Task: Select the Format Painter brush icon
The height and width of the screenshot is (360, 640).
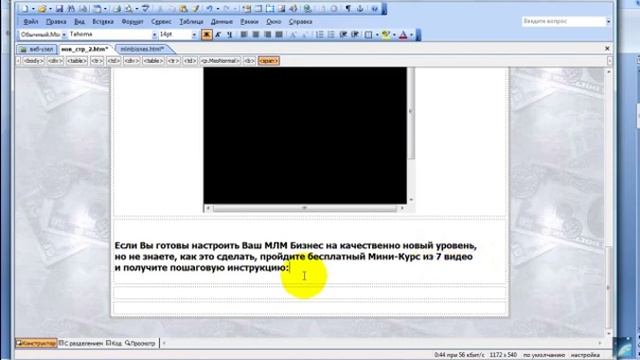Action: click(x=196, y=9)
